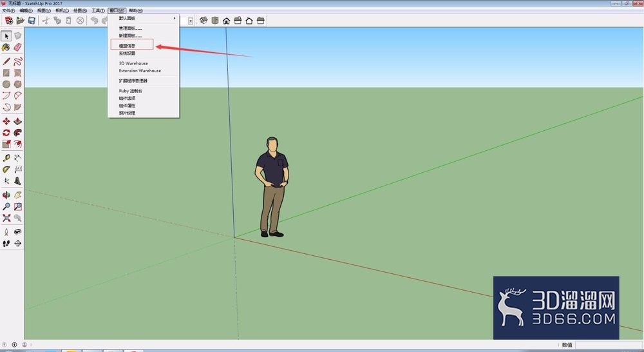Viewport: 644px width, 352px height.
Task: Open the 工具(T) menu
Action: pos(98,11)
